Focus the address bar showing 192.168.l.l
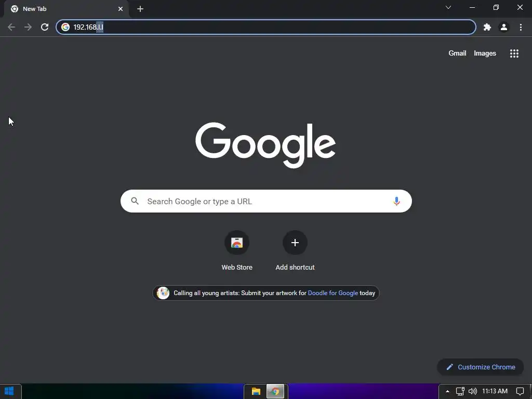Image resolution: width=532 pixels, height=399 pixels. click(265, 27)
